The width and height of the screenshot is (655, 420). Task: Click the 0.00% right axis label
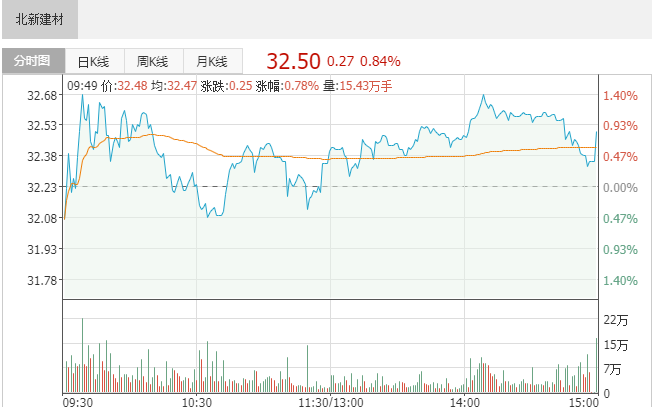[x=619, y=187]
